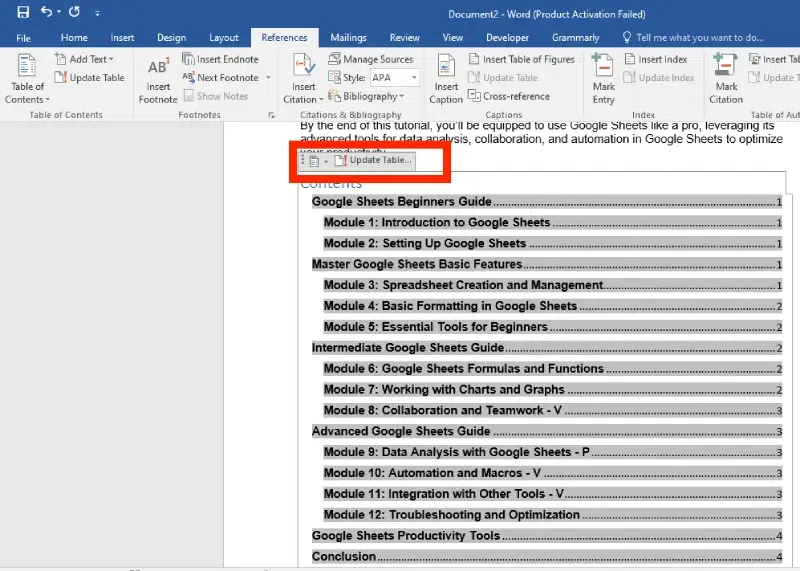
Task: Open the Developer tab
Action: coord(507,38)
